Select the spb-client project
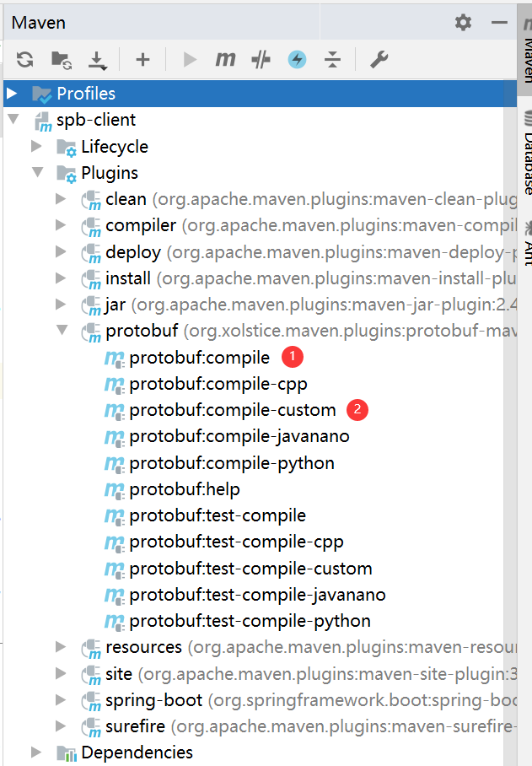The height and width of the screenshot is (766, 532). 95,120
